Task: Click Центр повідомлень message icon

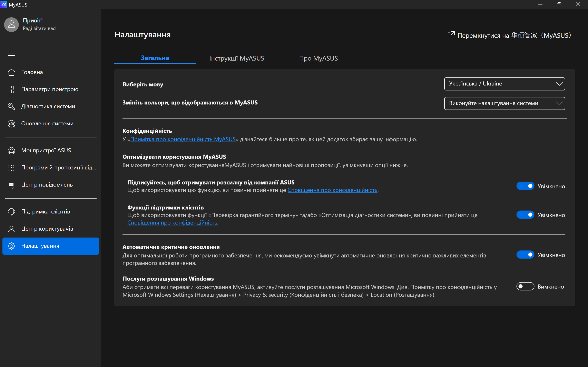Action: [11, 185]
